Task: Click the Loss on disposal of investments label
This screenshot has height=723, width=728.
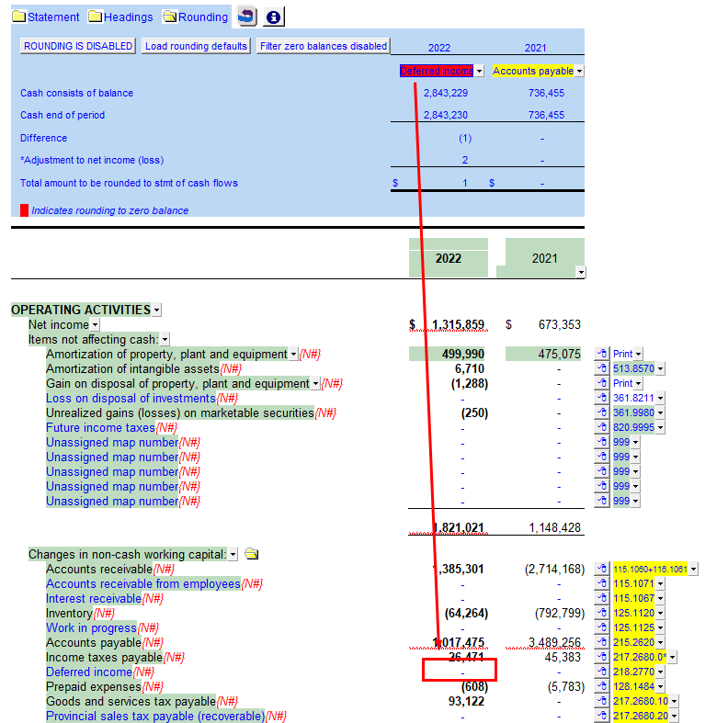Action: click(131, 398)
